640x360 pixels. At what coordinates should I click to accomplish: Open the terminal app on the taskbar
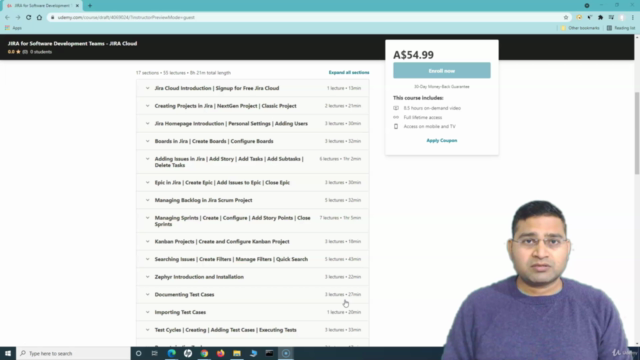pyautogui.click(x=269, y=353)
